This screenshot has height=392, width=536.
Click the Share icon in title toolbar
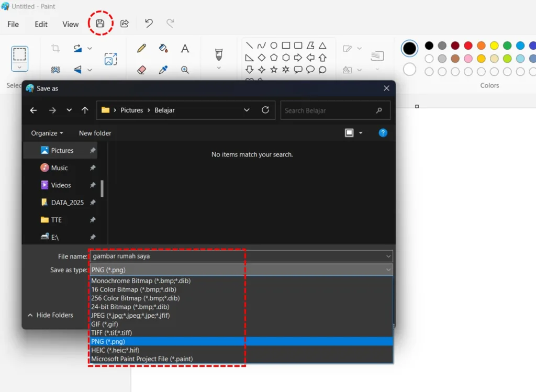click(x=125, y=24)
